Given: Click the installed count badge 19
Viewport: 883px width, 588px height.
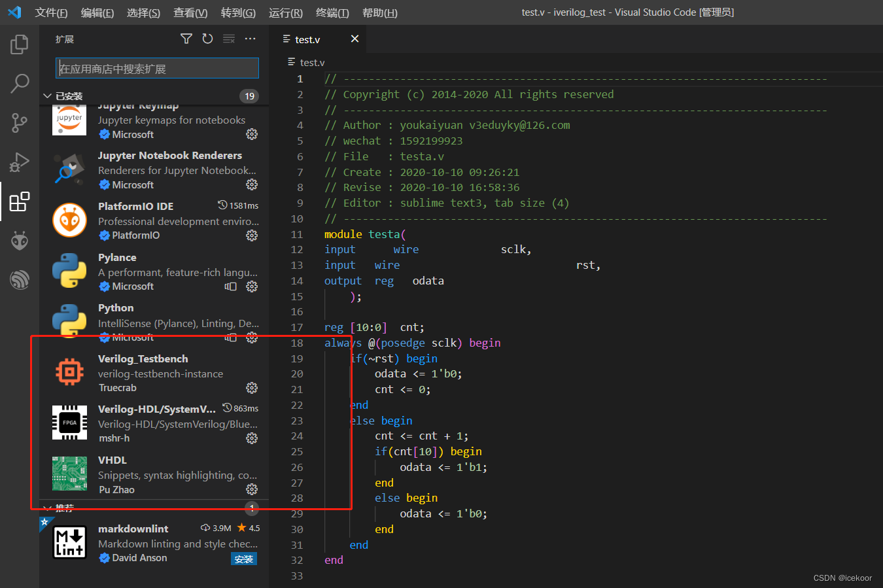Looking at the screenshot, I should pyautogui.click(x=249, y=96).
